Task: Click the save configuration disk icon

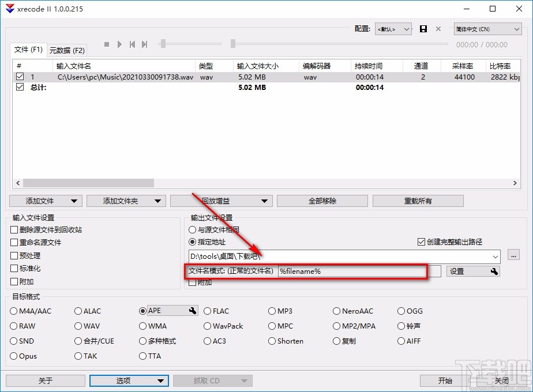Action: (x=423, y=29)
